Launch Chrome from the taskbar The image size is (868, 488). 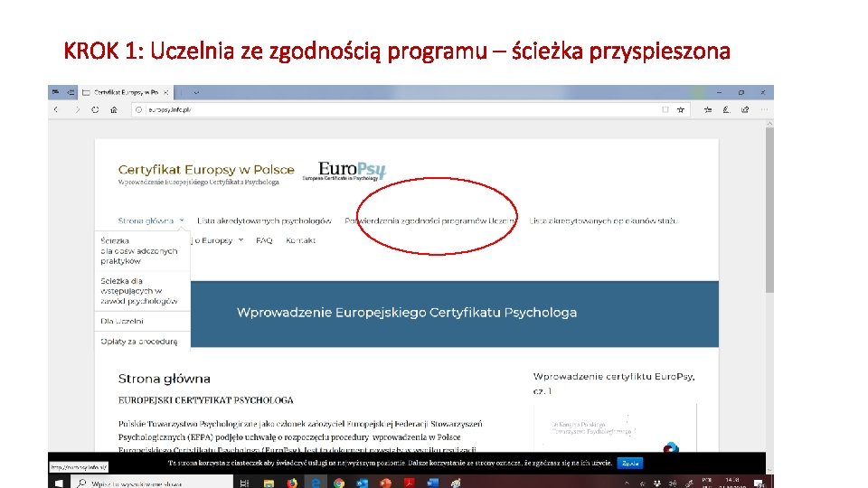click(339, 483)
